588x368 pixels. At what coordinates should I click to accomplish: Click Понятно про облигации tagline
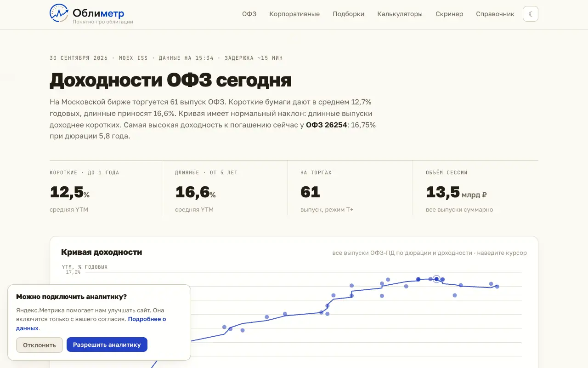(103, 22)
